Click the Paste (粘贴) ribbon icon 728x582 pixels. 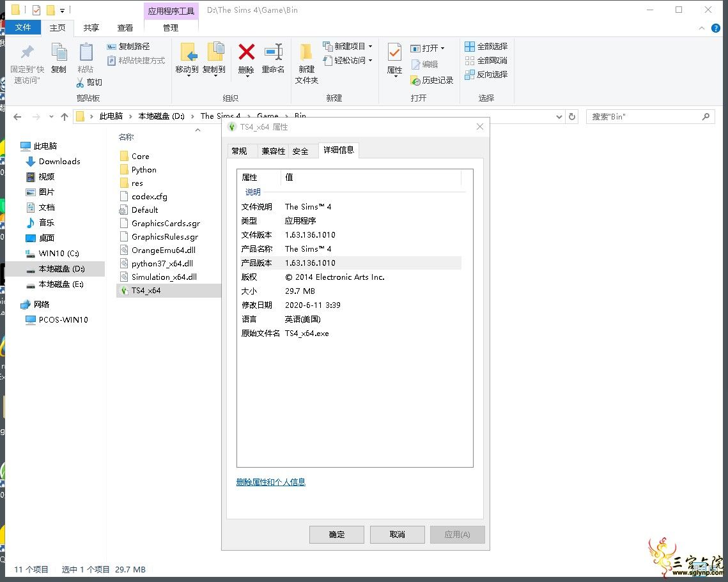click(x=86, y=52)
